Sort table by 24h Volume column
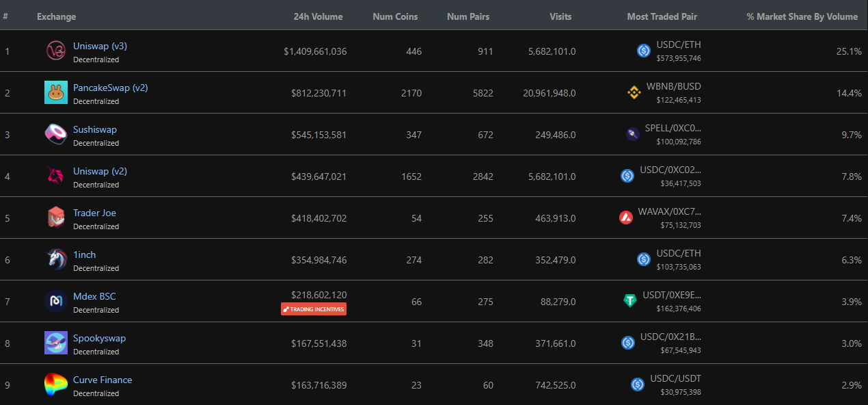This screenshot has width=868, height=405. [318, 16]
